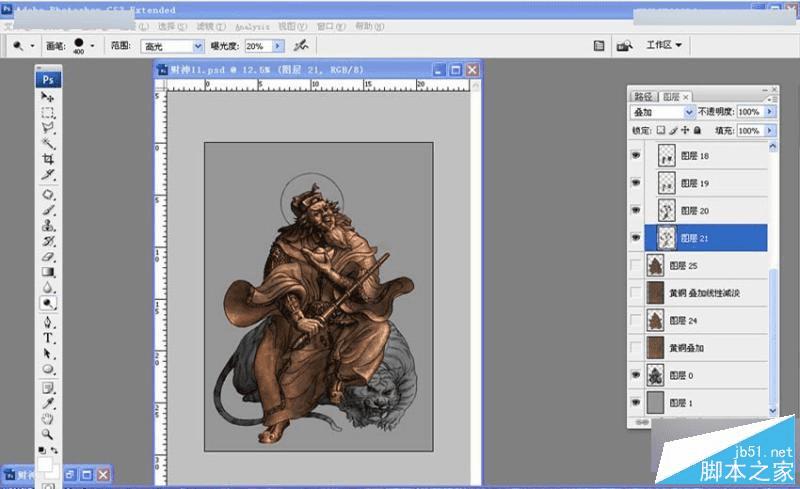Expand the 不透明度 opacity slider arrow

[x=770, y=112]
